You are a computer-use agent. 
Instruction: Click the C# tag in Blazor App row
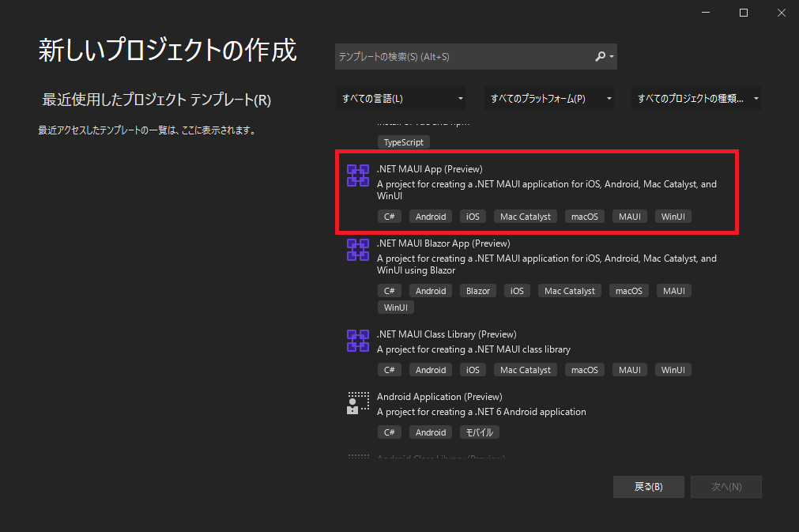[x=390, y=291]
